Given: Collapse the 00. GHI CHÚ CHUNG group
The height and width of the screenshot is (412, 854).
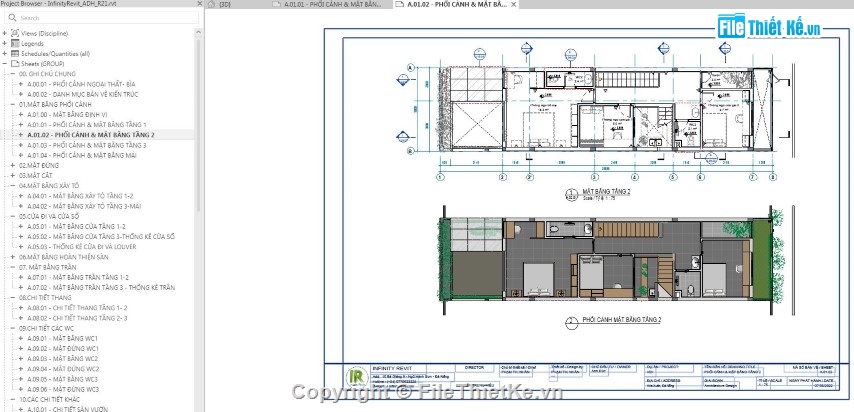Looking at the screenshot, I should click(x=13, y=74).
